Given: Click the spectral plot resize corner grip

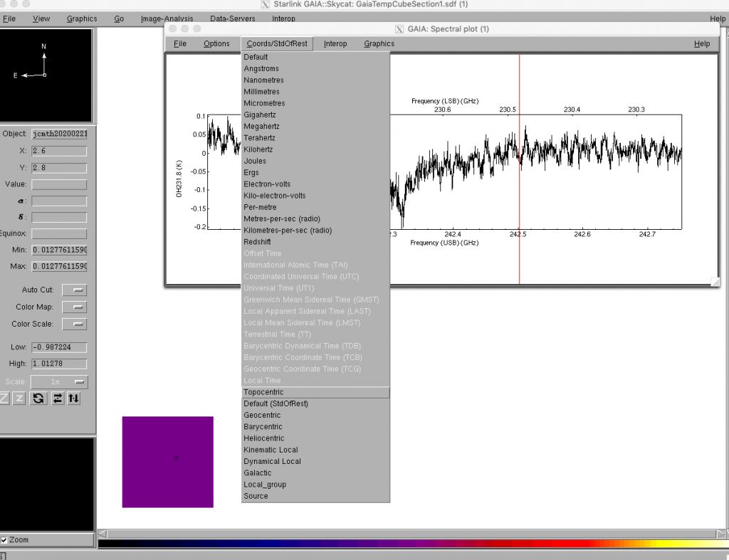Looking at the screenshot, I should pos(715,282).
